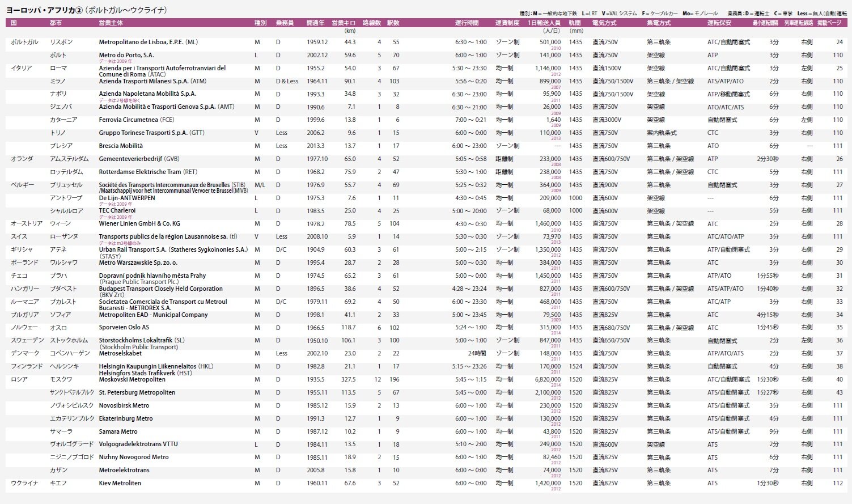Select the opening year 1896.5
This screenshot has height=504, width=852.
tap(316, 289)
